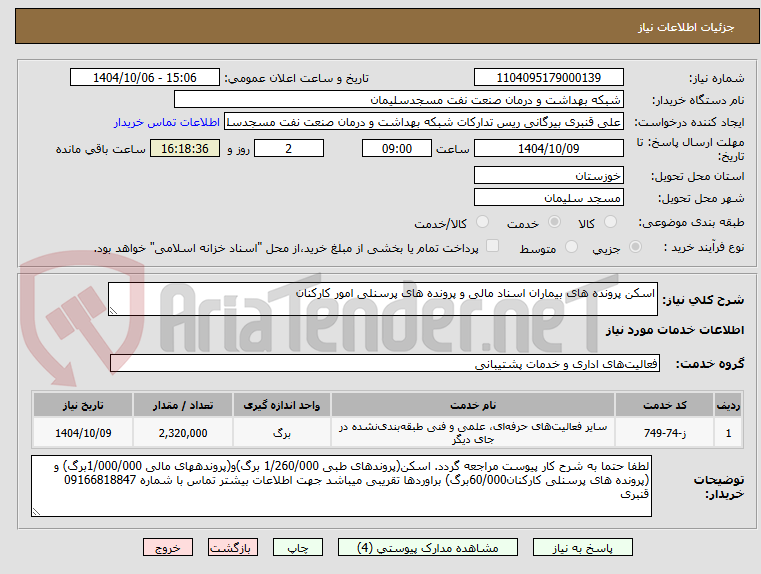The image size is (761, 574).
Task: Select the متوسط purchase type radio
Action: pos(571,247)
